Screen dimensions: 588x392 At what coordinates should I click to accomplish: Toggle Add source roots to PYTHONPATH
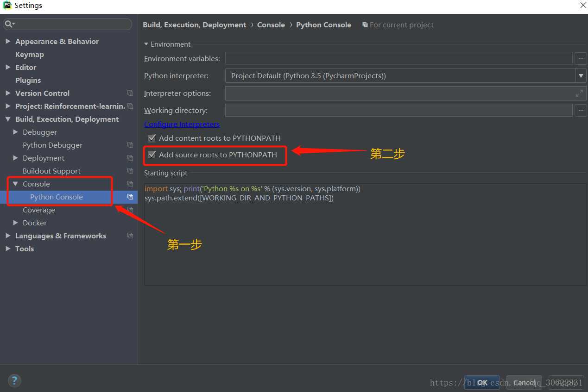152,155
